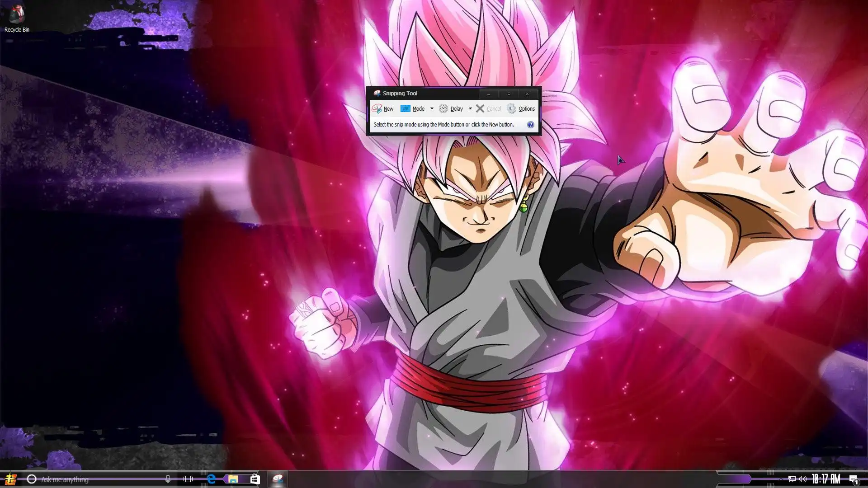This screenshot has width=868, height=488.
Task: Open the Windows Store taskbar icon
Action: click(255, 479)
